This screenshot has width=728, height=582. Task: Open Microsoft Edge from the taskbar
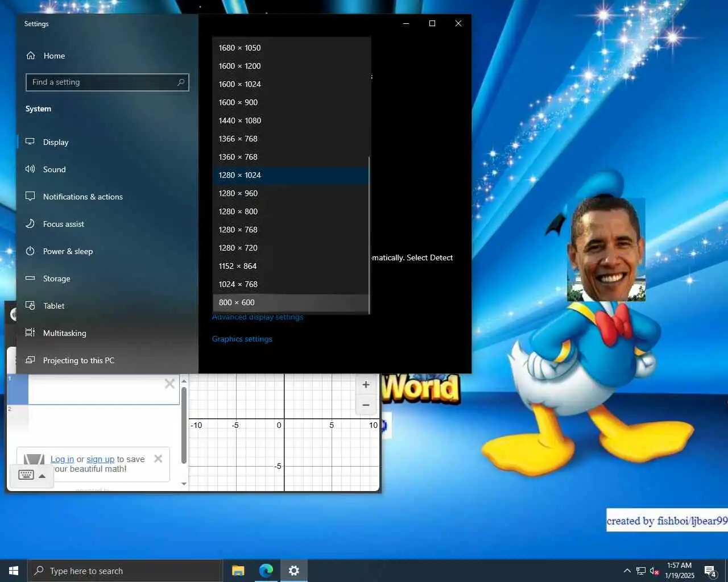(x=266, y=571)
